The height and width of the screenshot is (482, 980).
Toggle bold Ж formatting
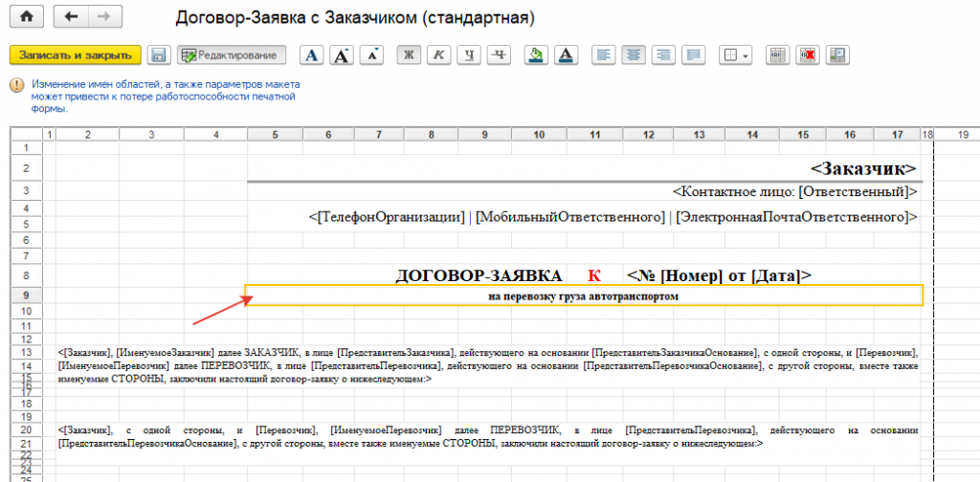(x=410, y=55)
